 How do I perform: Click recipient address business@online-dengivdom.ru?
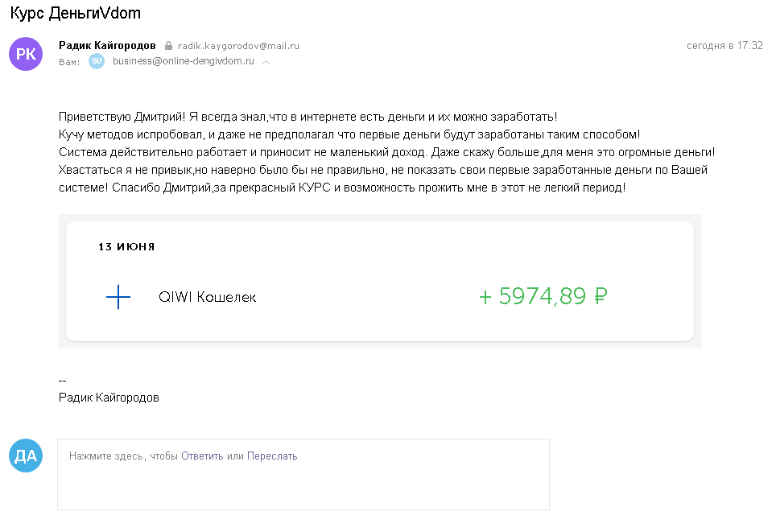coord(184,61)
